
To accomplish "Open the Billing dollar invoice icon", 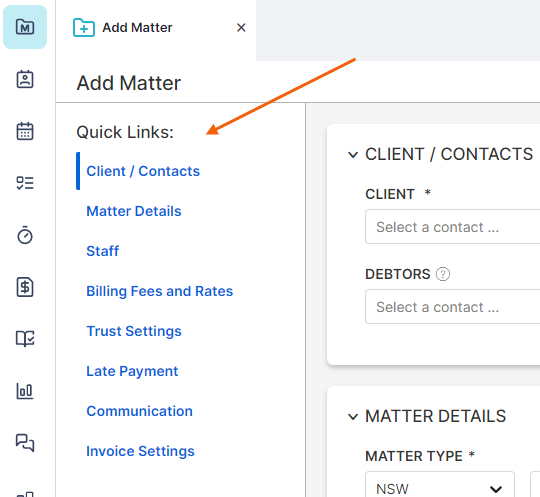I will pyautogui.click(x=25, y=287).
